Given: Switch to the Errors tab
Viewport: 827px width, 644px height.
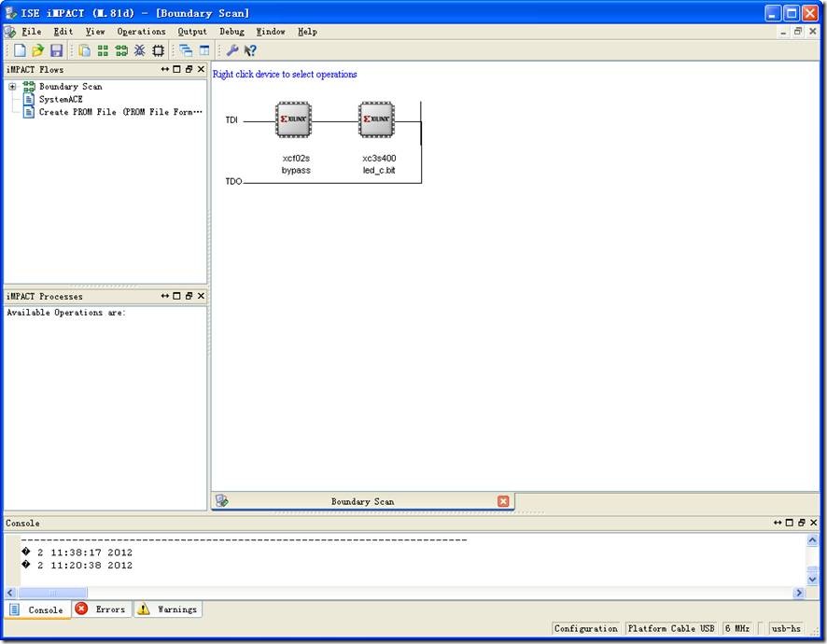Looking at the screenshot, I should coord(101,609).
